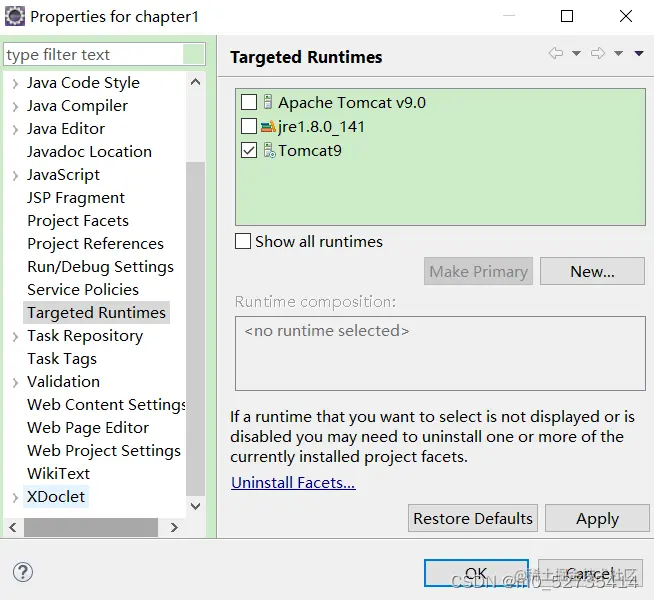Click the horizontal scrollbar left arrow
The image size is (654, 600).
pyautogui.click(x=13, y=527)
